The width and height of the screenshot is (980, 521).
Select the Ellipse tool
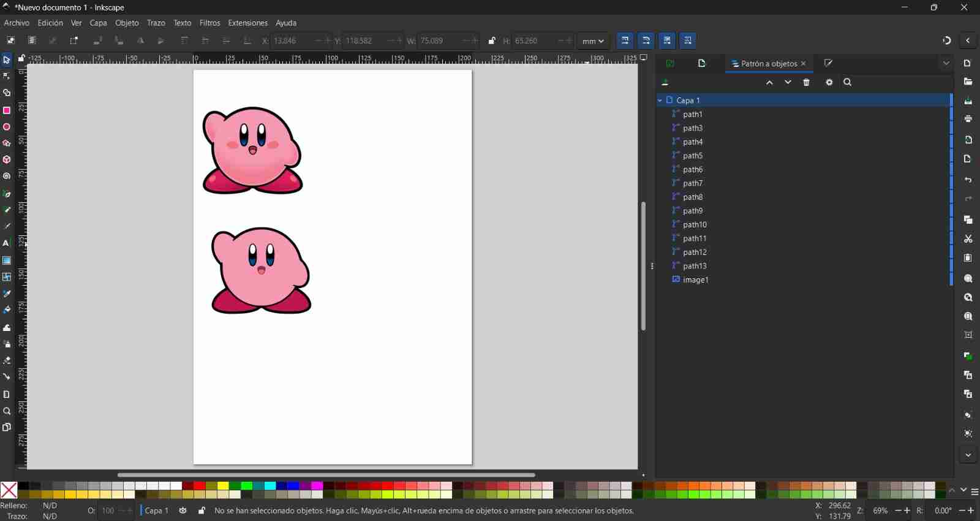click(x=7, y=127)
